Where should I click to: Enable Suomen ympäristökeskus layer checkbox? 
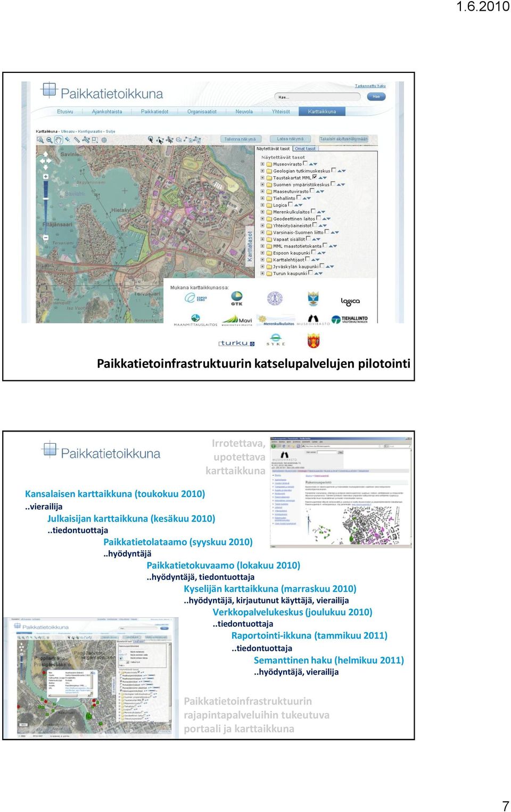coord(333,184)
